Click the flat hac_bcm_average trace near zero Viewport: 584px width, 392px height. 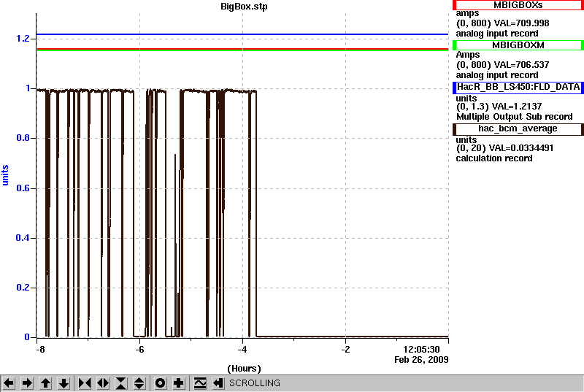[352, 337]
